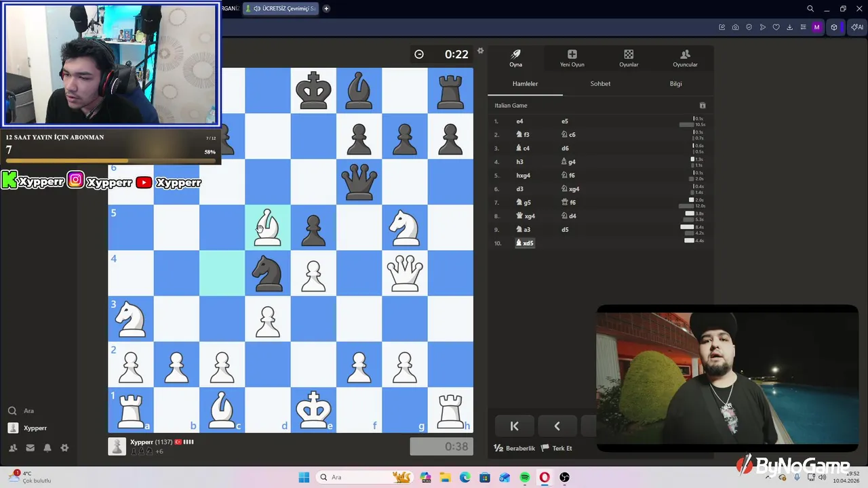Open notifications bell icon in sidebar
The image size is (868, 488).
47,448
